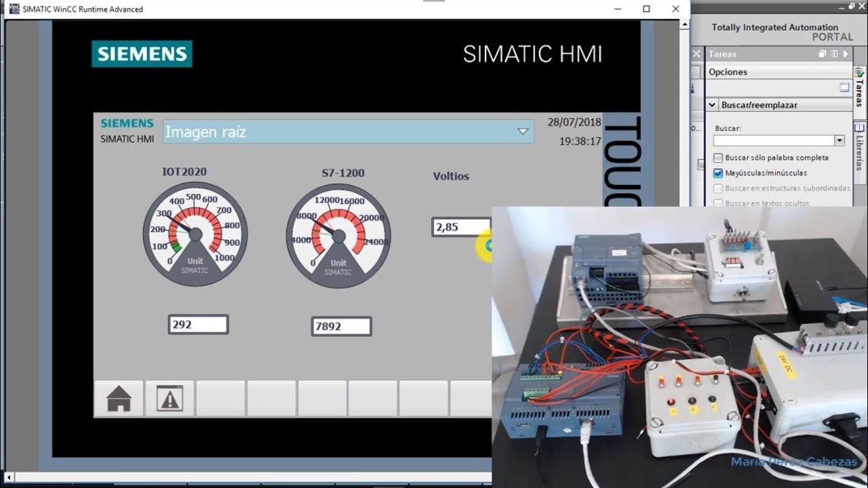
Task: Select the 7892 value field
Action: [341, 326]
